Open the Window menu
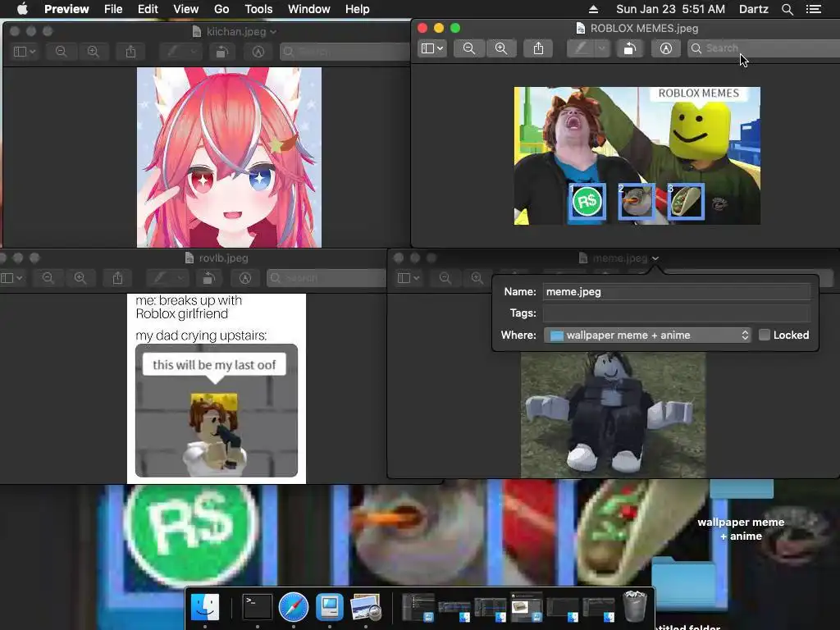This screenshot has width=840, height=630. [309, 9]
